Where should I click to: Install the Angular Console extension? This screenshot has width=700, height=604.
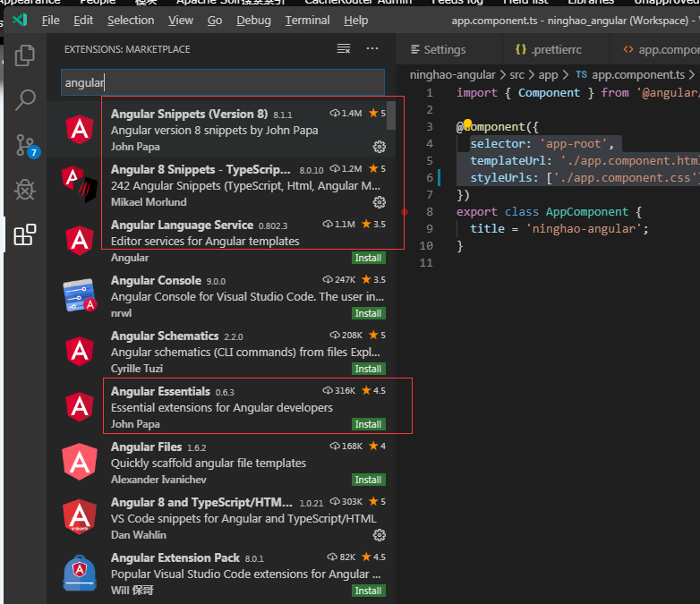pyautogui.click(x=368, y=313)
